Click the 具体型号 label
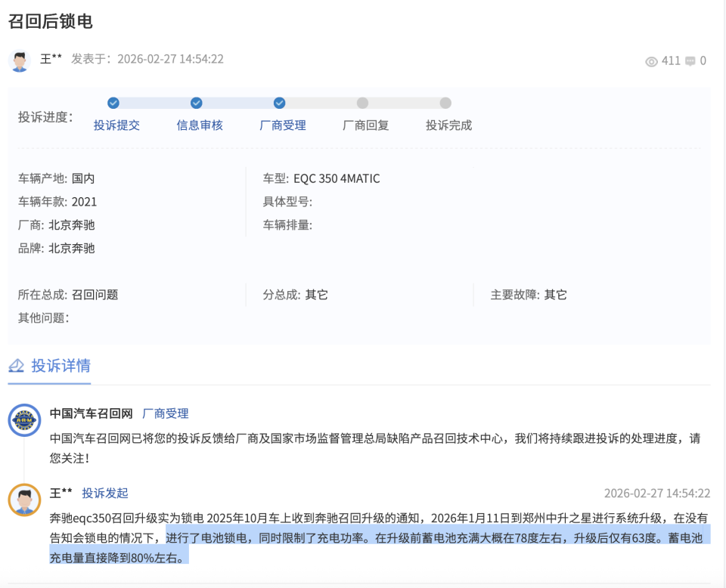 pyautogui.click(x=287, y=202)
